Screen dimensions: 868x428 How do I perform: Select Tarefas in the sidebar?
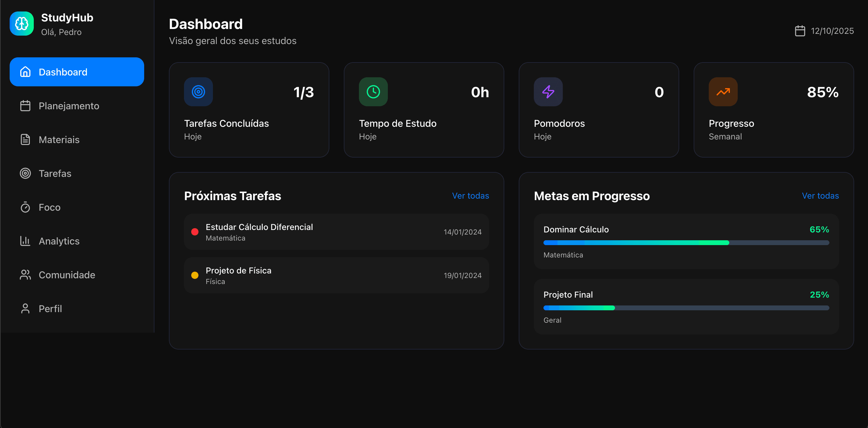[x=55, y=173]
